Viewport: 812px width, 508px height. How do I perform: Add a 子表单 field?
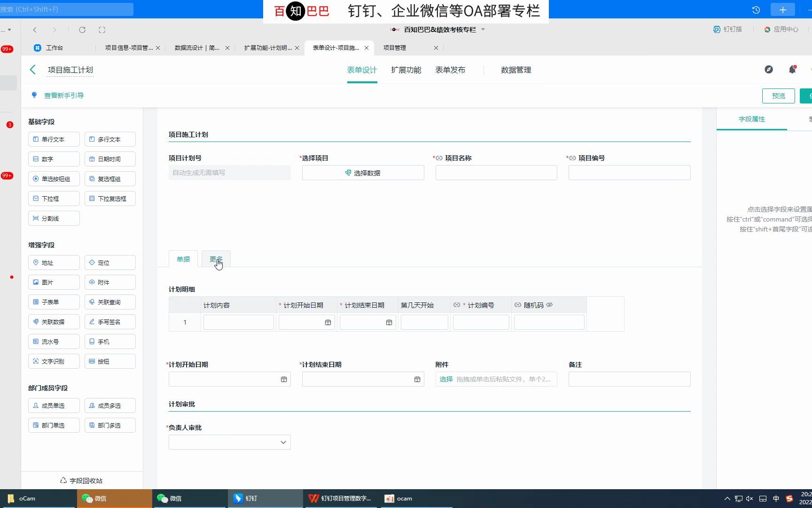(x=54, y=302)
